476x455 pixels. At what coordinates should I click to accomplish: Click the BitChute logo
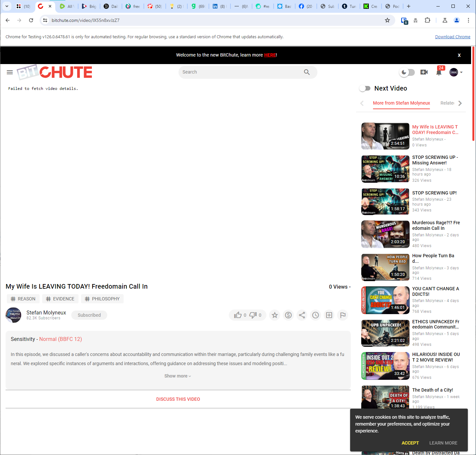tap(55, 72)
